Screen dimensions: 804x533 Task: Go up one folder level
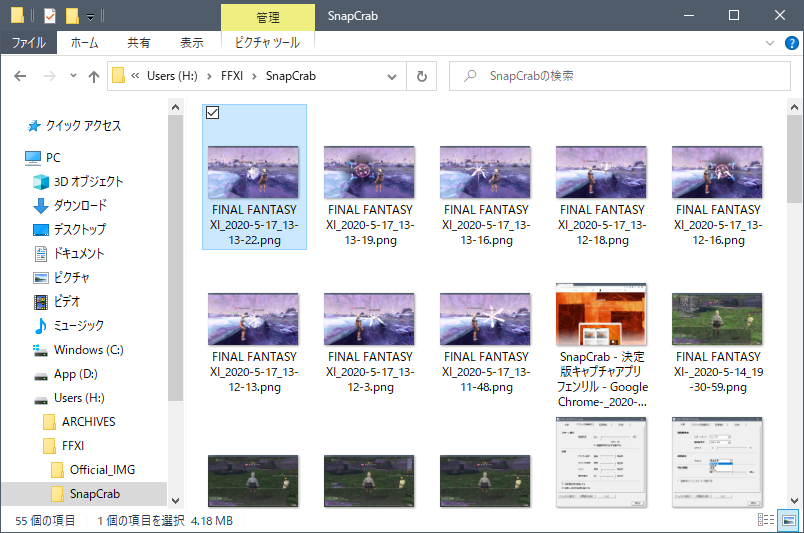coord(93,76)
